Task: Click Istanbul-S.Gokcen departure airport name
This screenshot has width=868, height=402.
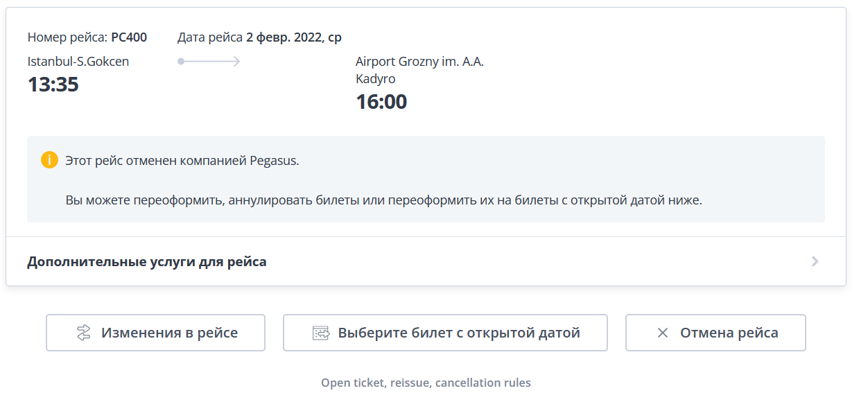Action: coord(78,61)
